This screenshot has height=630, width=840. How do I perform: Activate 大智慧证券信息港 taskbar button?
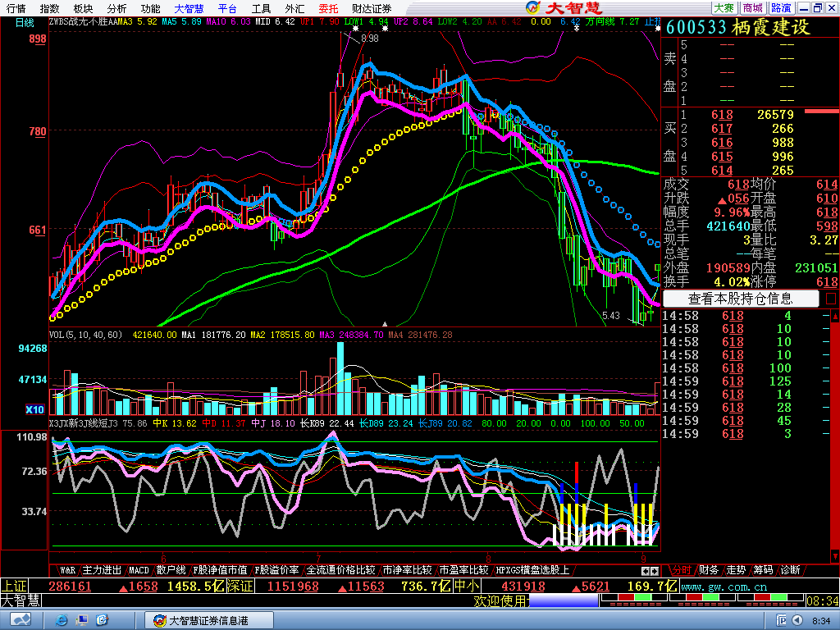209,620
